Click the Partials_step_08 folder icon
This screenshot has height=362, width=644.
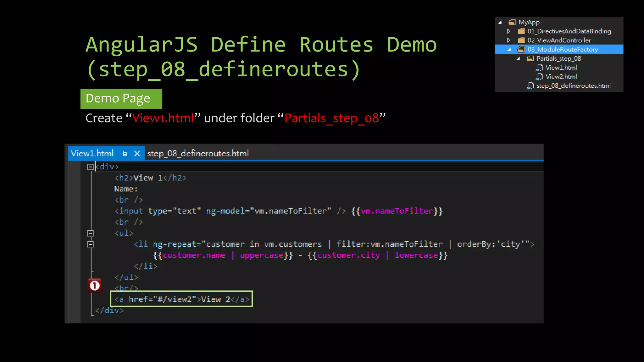pyautogui.click(x=530, y=58)
